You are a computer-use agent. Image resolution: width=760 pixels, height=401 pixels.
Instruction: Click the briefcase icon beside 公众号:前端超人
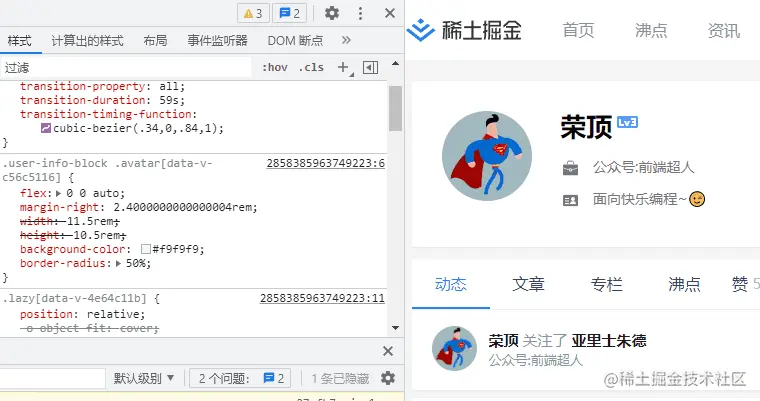tap(570, 168)
